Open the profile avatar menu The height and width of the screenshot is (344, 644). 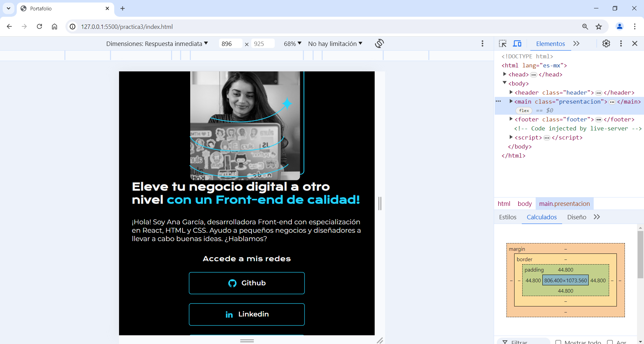pyautogui.click(x=620, y=26)
